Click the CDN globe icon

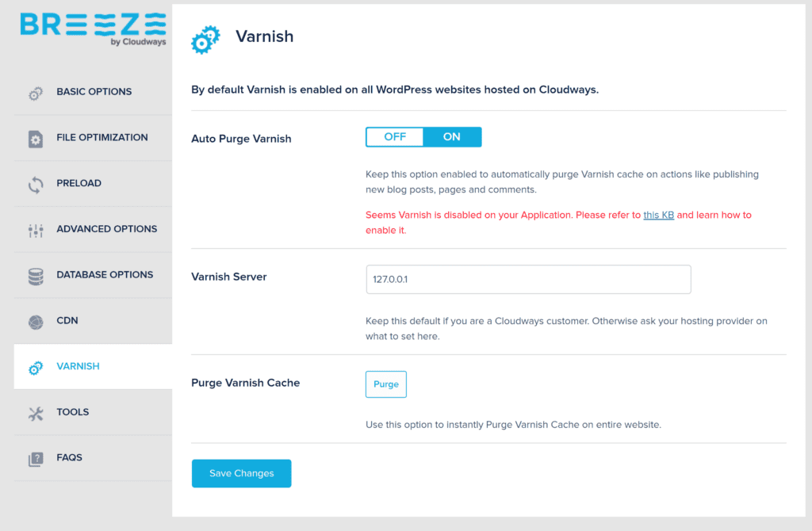click(x=36, y=323)
